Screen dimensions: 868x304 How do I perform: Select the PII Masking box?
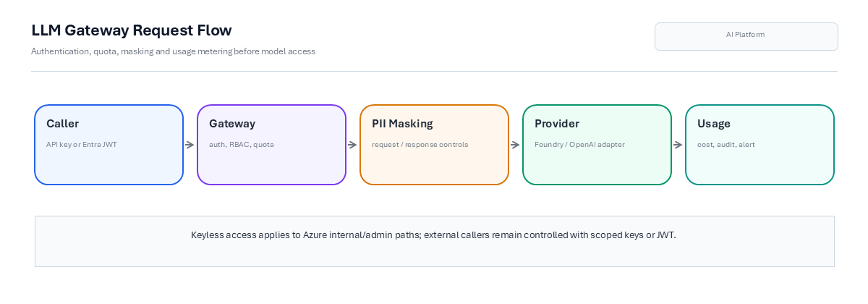point(435,145)
